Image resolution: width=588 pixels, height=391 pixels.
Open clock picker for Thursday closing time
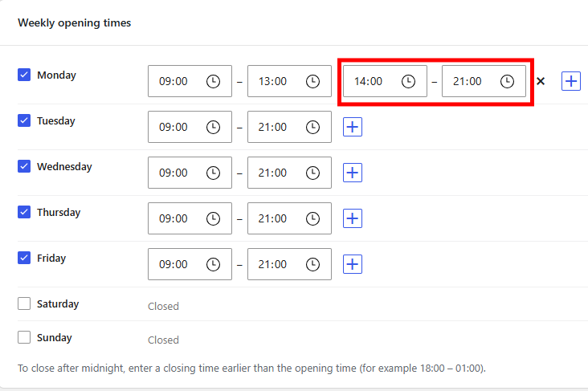pos(312,218)
